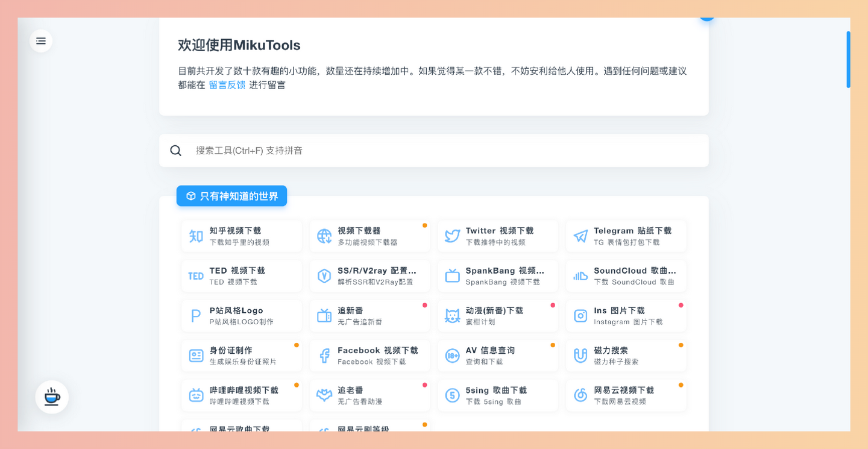This screenshot has height=449, width=868.
Task: Open the hamburger sidebar menu
Action: 41,41
